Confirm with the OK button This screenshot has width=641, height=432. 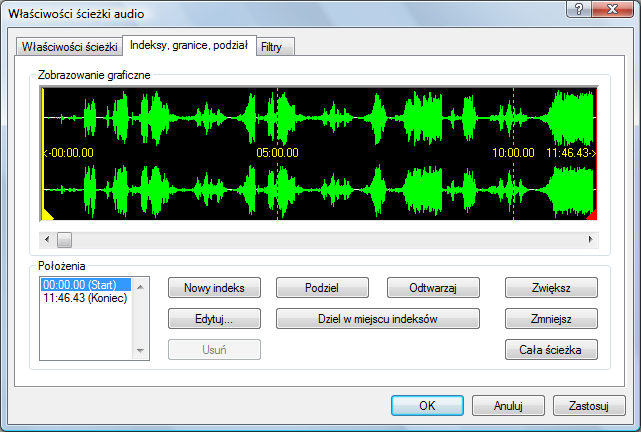[x=427, y=405]
